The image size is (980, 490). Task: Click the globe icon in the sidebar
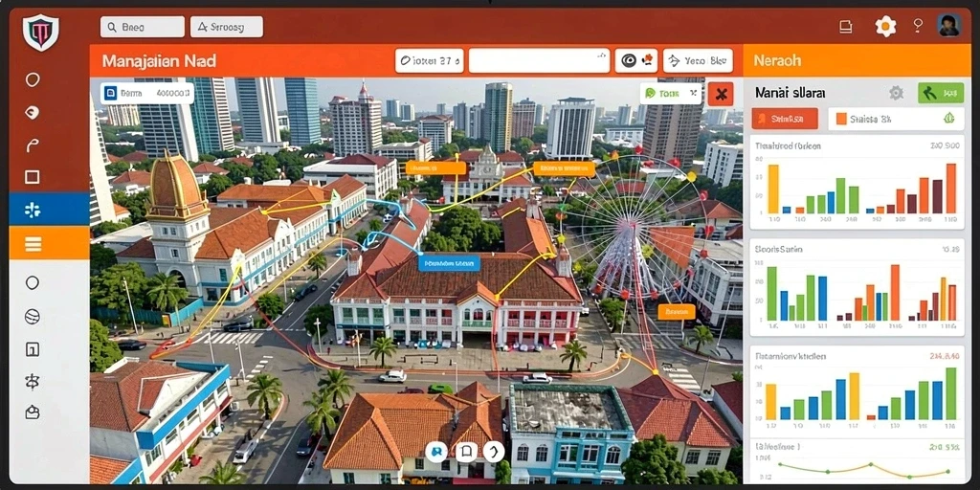(x=33, y=317)
